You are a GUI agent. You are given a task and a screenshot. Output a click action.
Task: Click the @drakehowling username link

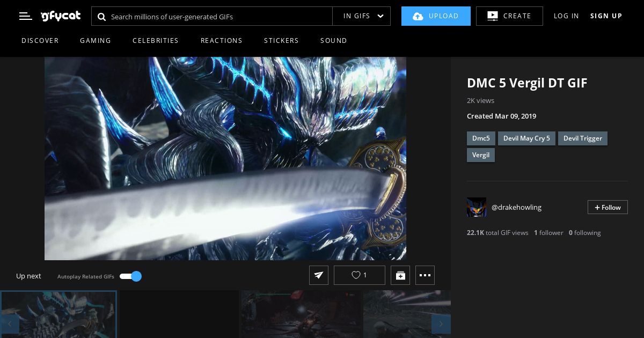click(x=516, y=207)
